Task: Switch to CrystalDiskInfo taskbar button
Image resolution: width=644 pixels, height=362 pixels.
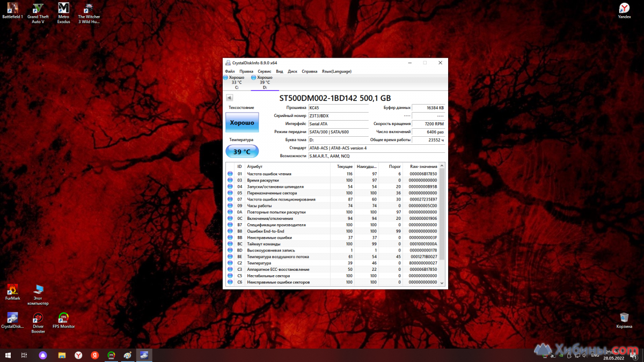Action: (x=144, y=355)
